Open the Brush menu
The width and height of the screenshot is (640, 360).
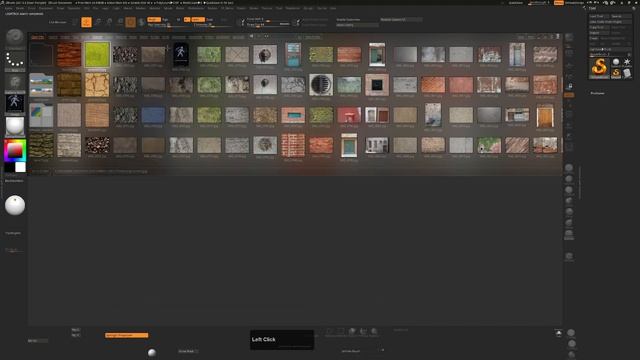[20, 8]
